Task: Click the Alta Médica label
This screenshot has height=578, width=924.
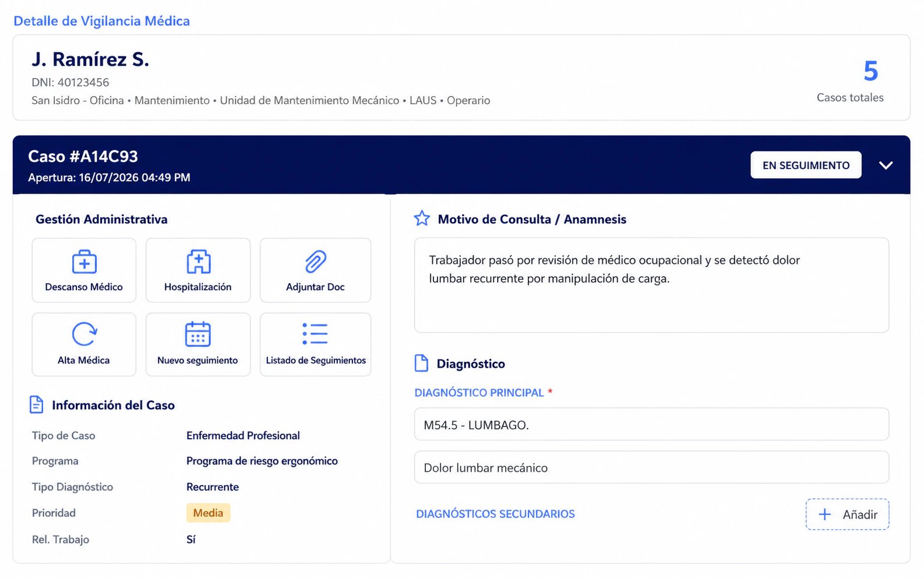Action: point(84,360)
